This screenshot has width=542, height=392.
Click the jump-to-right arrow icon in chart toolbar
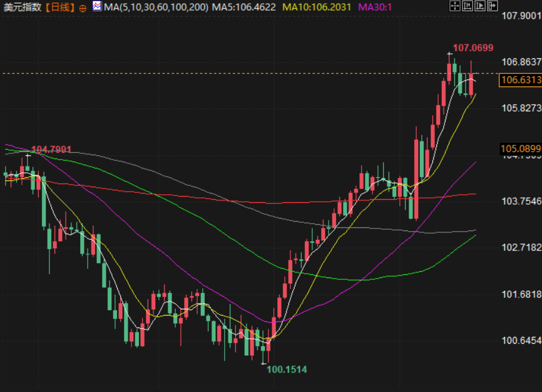(492, 7)
